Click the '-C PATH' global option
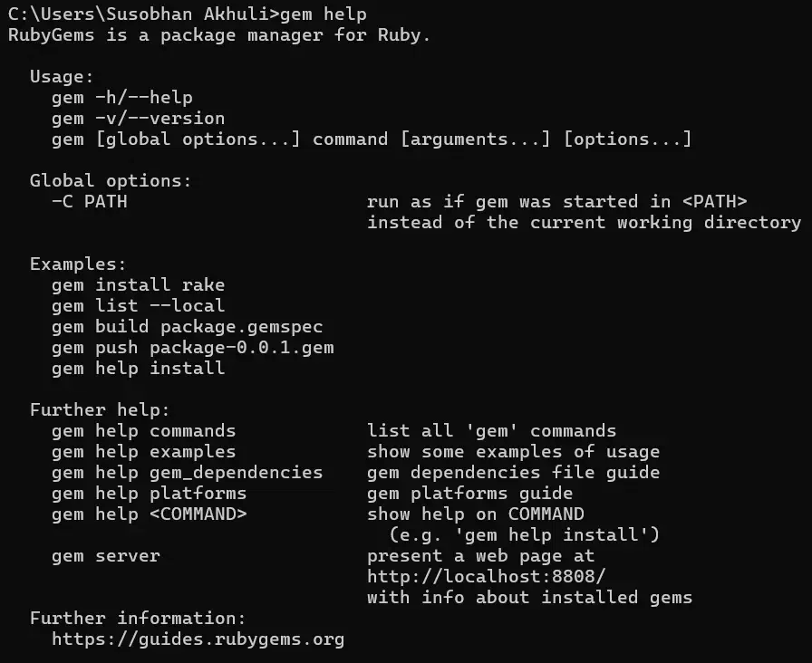The height and width of the screenshot is (663, 812). (x=89, y=202)
